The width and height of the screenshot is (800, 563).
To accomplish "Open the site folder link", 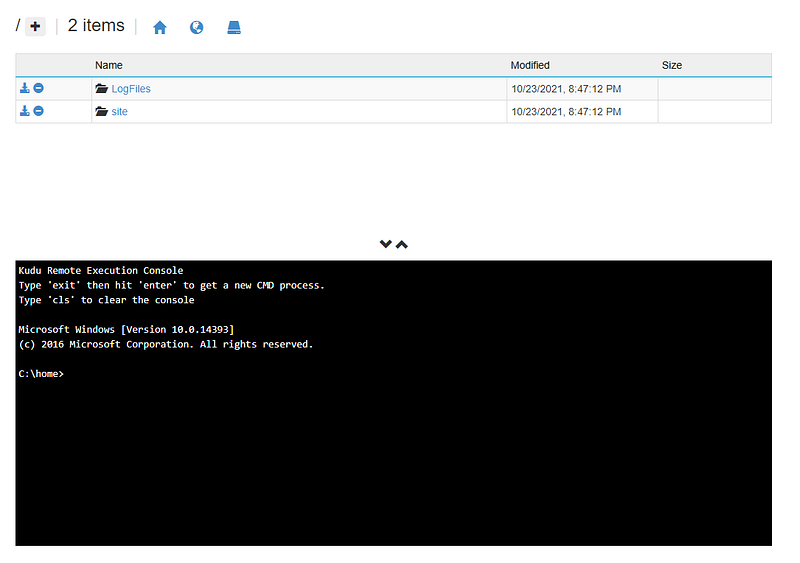I will tap(119, 112).
